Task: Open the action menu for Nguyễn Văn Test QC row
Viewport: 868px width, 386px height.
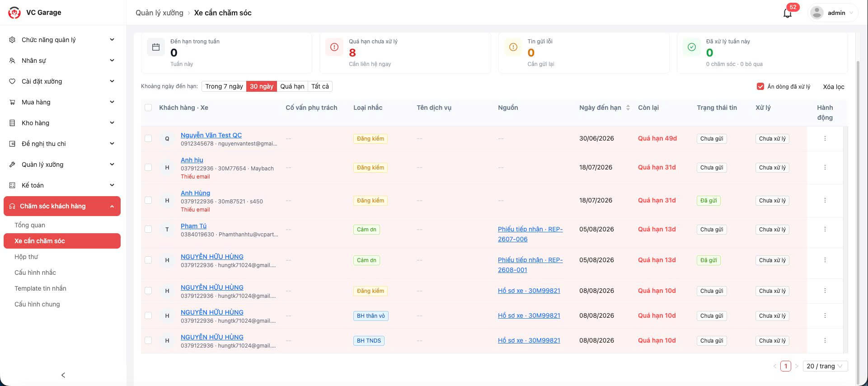Action: point(825,138)
